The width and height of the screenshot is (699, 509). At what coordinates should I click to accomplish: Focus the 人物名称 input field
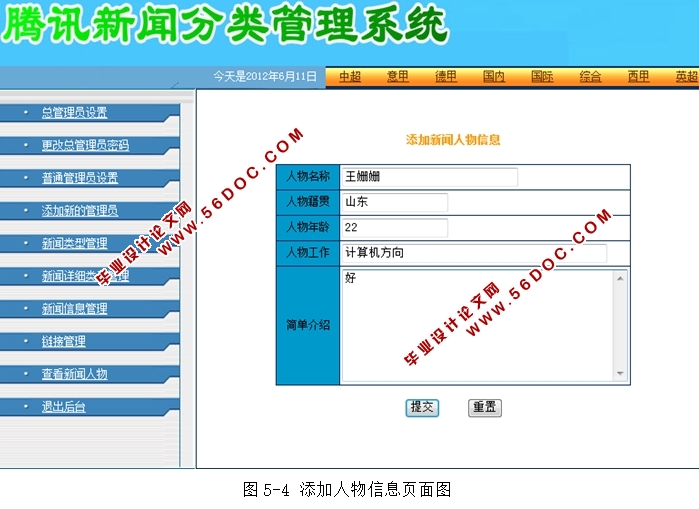coord(429,177)
